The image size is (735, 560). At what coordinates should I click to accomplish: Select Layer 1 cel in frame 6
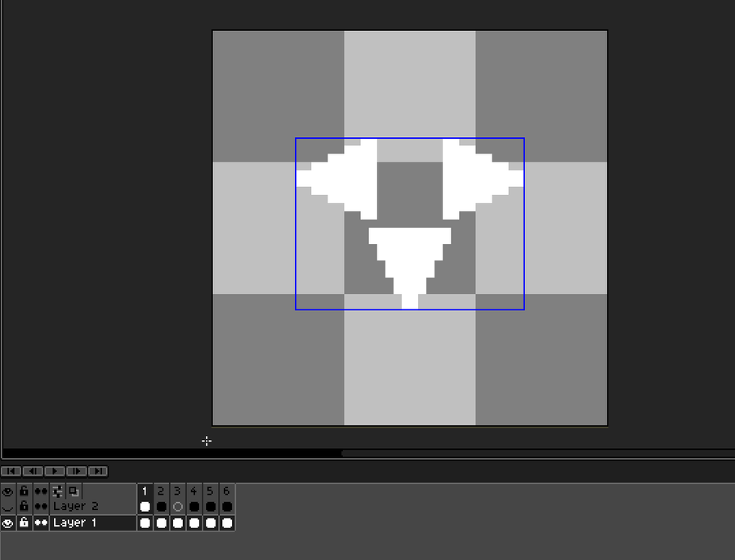pos(227,523)
